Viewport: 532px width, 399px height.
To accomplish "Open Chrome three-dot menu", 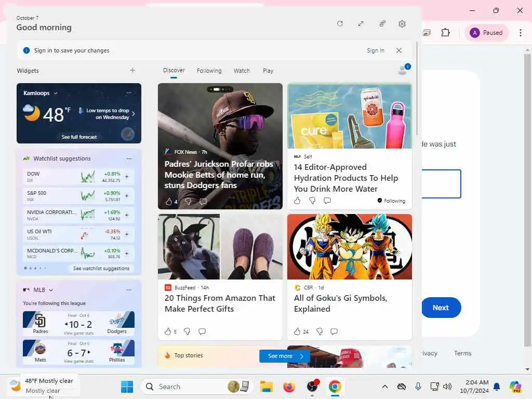I will pyautogui.click(x=521, y=33).
